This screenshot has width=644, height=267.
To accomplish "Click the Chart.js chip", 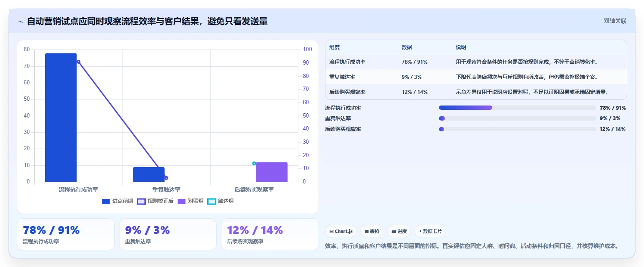I will click(x=341, y=231).
